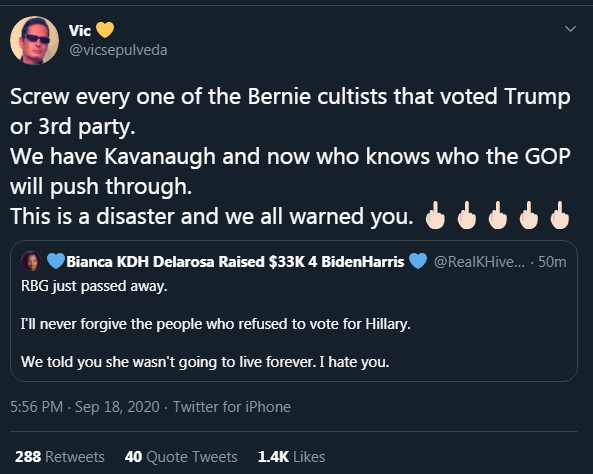The width and height of the screenshot is (593, 474).
Task: Click the first middle finger emoji
Action: pos(435,215)
